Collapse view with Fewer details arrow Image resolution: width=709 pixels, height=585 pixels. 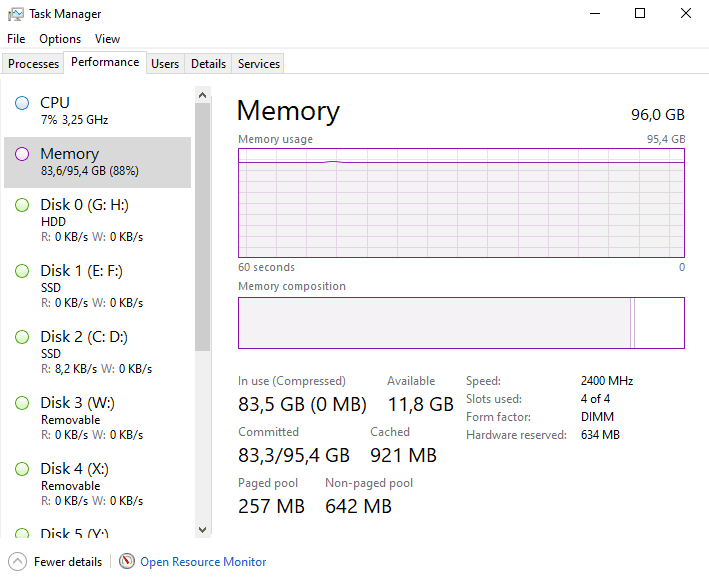(x=17, y=562)
